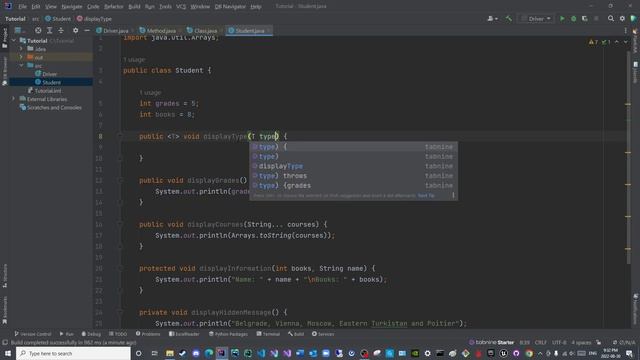Go to next highlighted error arrow
This screenshot has width=640, height=360.
(x=625, y=42)
